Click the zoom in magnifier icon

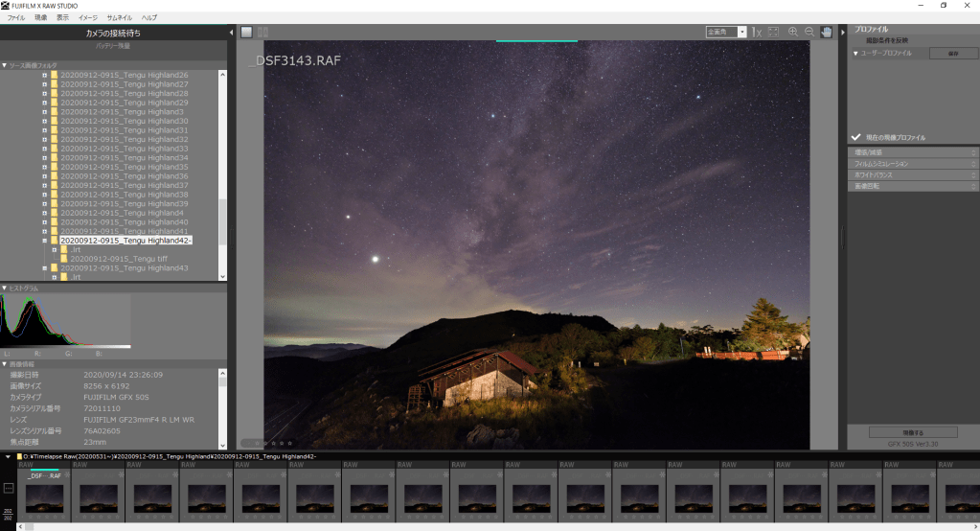792,32
